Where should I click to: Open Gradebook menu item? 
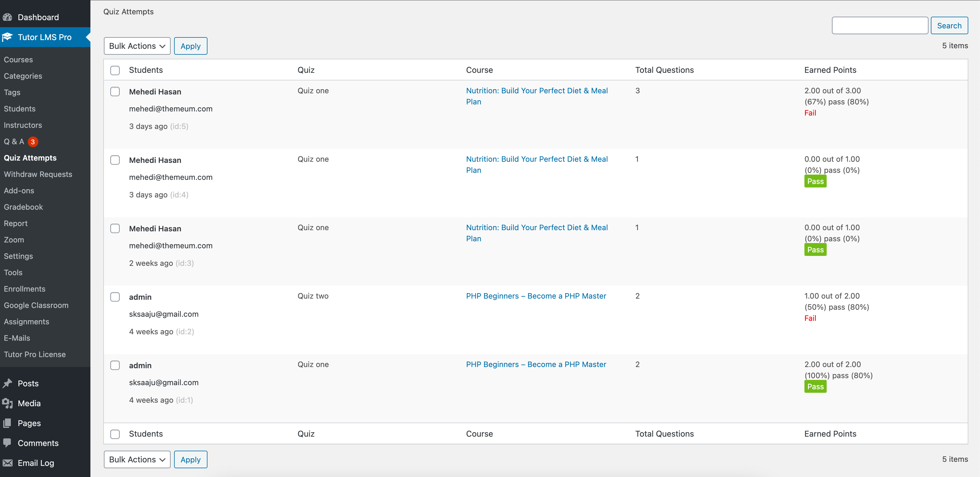click(x=23, y=207)
